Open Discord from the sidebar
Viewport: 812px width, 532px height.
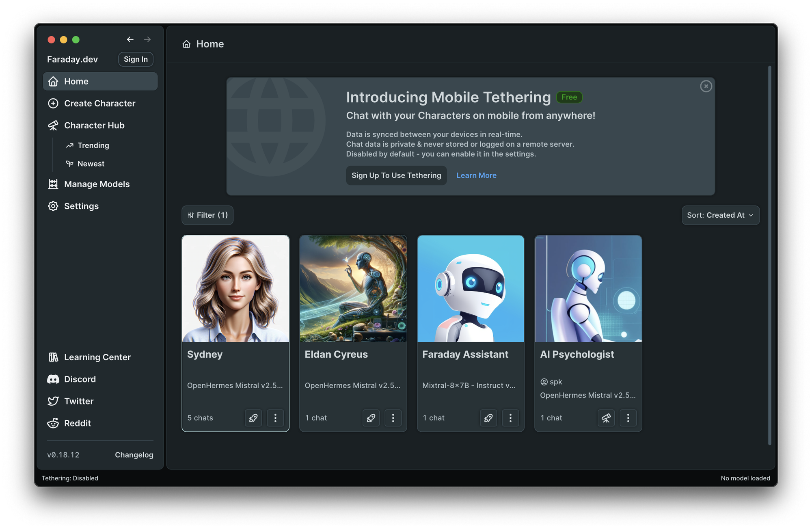point(80,379)
